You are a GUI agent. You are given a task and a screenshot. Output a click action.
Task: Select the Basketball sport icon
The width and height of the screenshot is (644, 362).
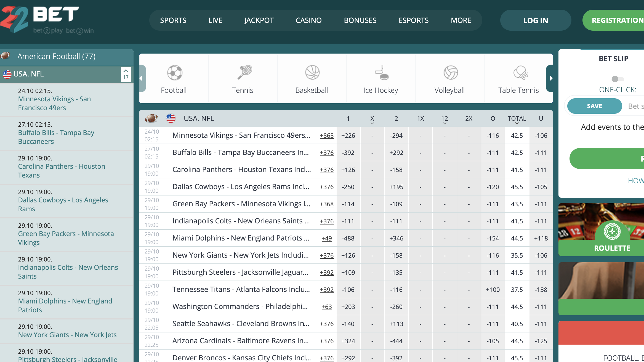pyautogui.click(x=312, y=72)
